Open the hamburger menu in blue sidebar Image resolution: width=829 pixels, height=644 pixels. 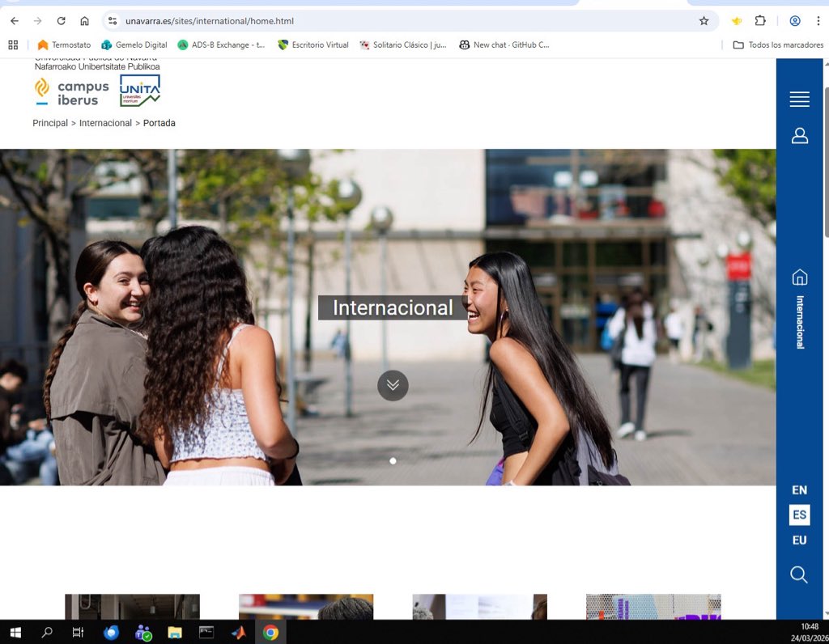pos(799,99)
